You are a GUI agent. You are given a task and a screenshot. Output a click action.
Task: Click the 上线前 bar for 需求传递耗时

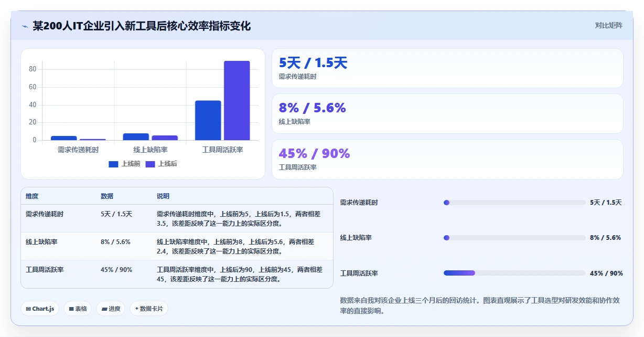pos(63,138)
